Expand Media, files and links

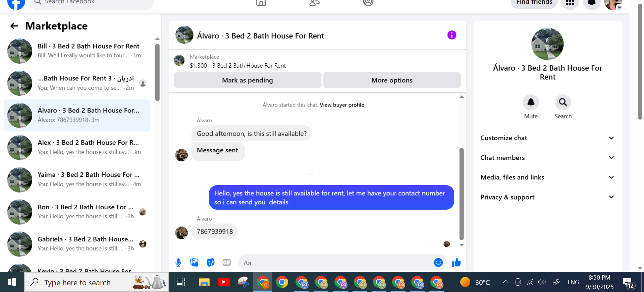(x=547, y=177)
